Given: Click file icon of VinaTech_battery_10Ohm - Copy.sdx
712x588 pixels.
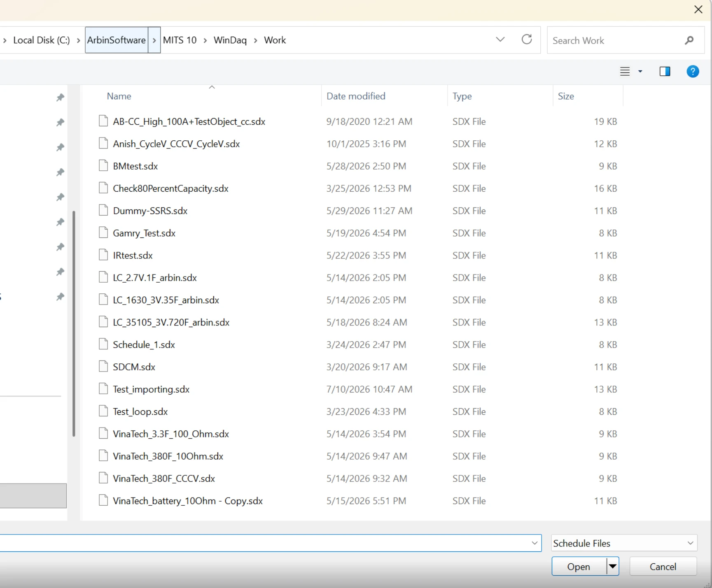Looking at the screenshot, I should 103,501.
